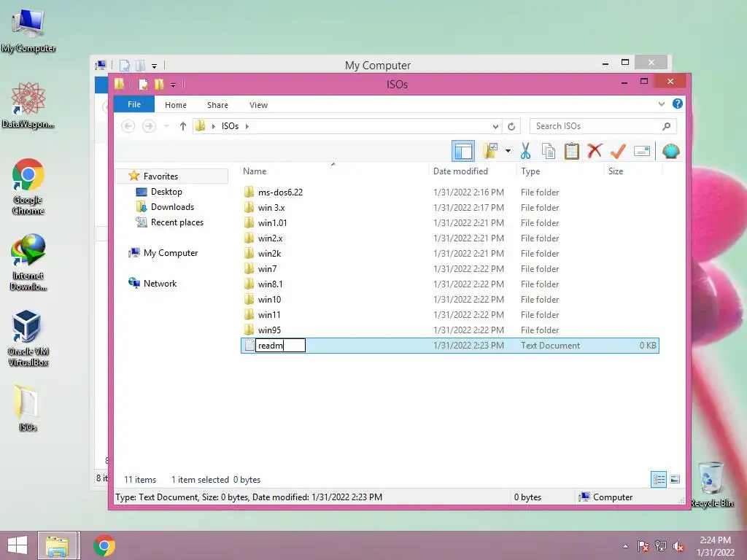Click the Rename toolbar icon

pos(642,152)
